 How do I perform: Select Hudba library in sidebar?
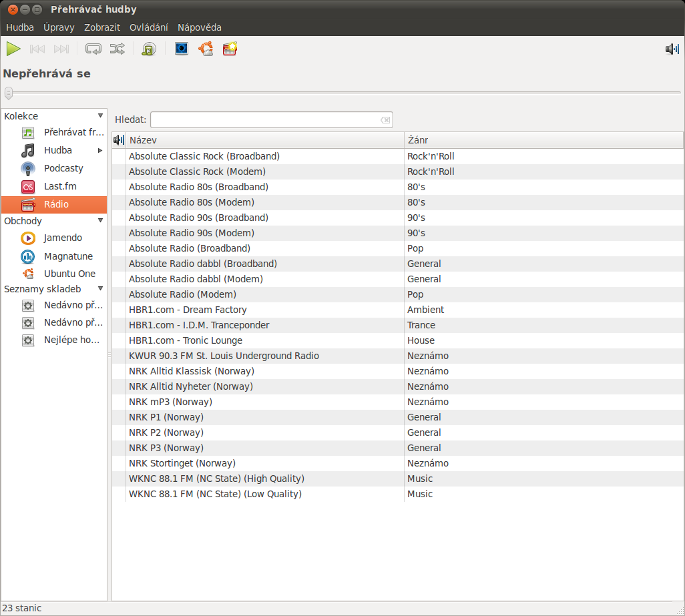coord(54,151)
